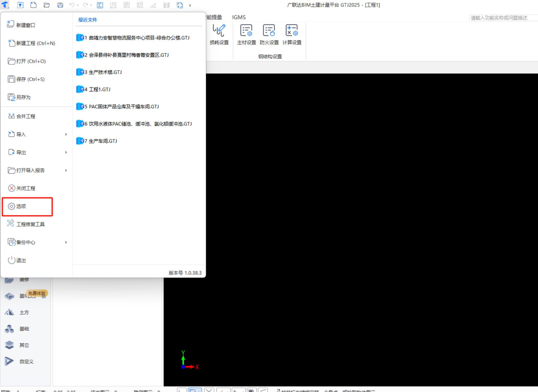This screenshot has height=392, width=538.
Task: Select the 其它 category in sidebar
Action: tap(24, 345)
